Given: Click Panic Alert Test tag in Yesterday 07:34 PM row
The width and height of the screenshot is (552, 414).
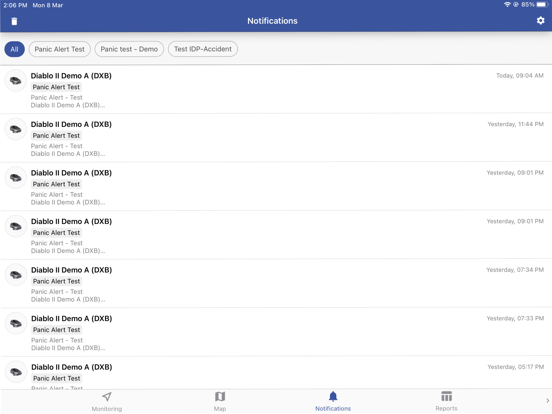Looking at the screenshot, I should (56, 281).
